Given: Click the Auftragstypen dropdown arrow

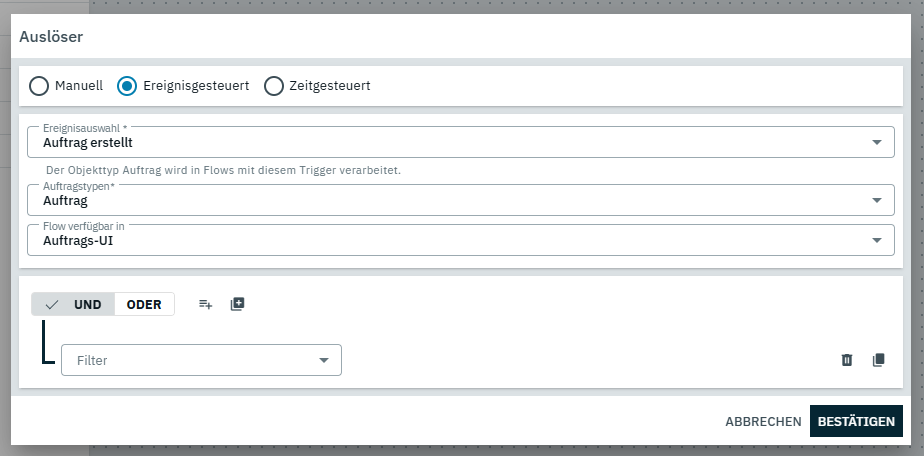Looking at the screenshot, I should (877, 200).
